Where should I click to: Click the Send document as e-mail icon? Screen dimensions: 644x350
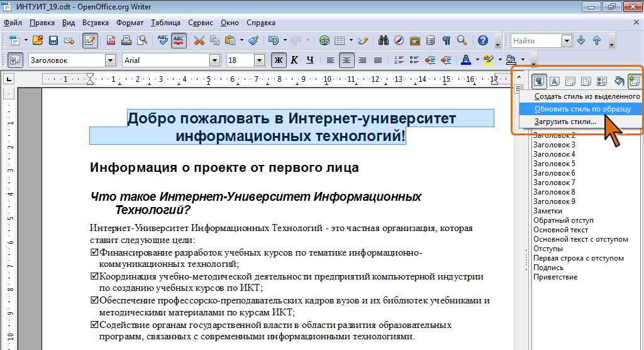point(69,40)
